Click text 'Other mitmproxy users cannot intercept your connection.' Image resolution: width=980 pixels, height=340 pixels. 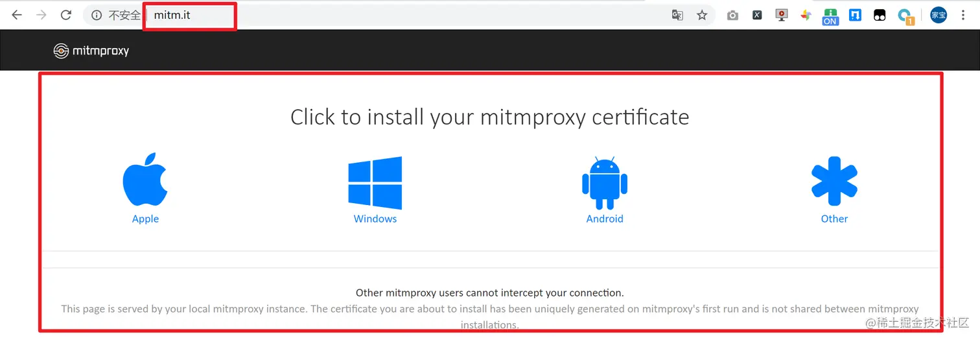pos(490,293)
